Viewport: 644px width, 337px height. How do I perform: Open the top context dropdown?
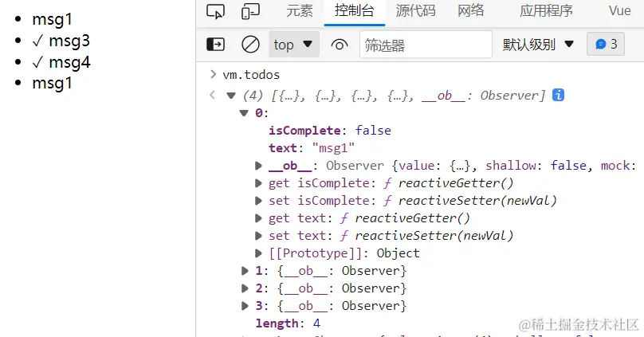293,44
